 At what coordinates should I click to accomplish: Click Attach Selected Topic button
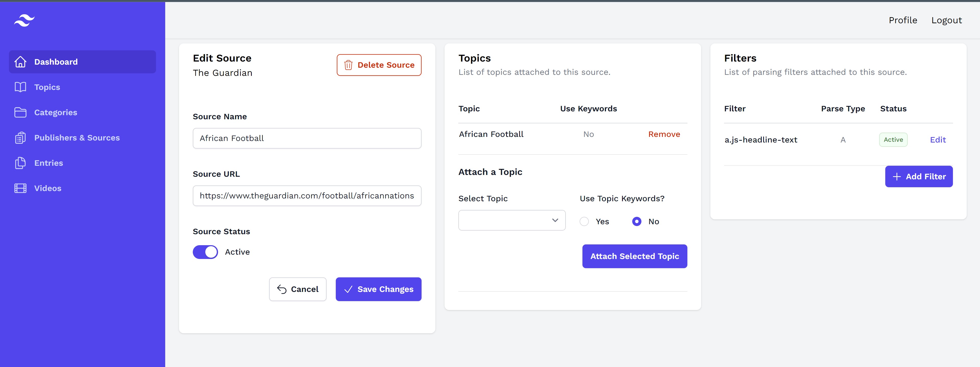(x=635, y=256)
